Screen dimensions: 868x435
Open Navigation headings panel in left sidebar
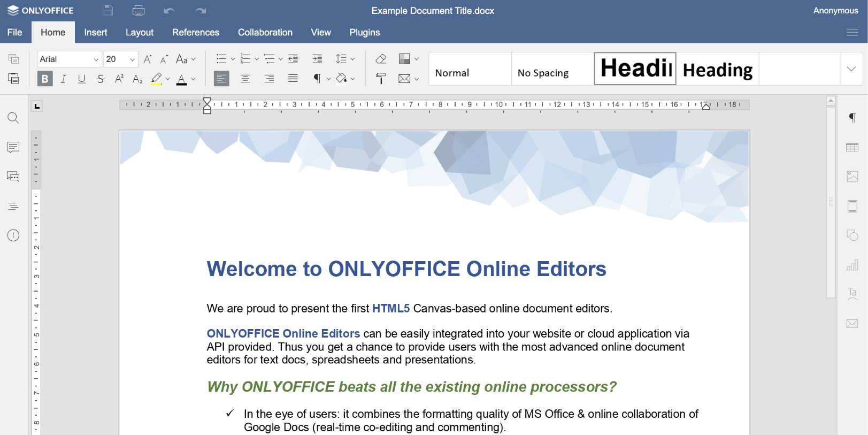[13, 206]
